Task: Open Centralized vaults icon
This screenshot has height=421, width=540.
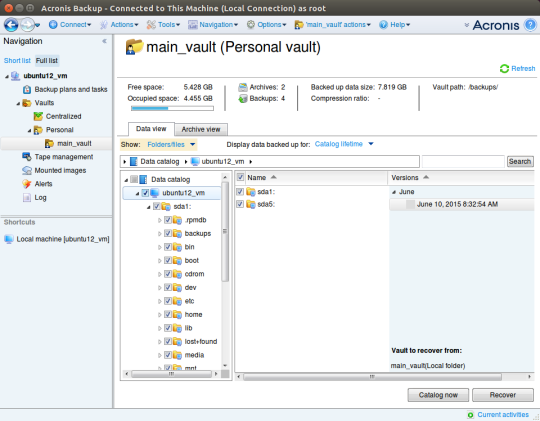Action: click(x=38, y=116)
